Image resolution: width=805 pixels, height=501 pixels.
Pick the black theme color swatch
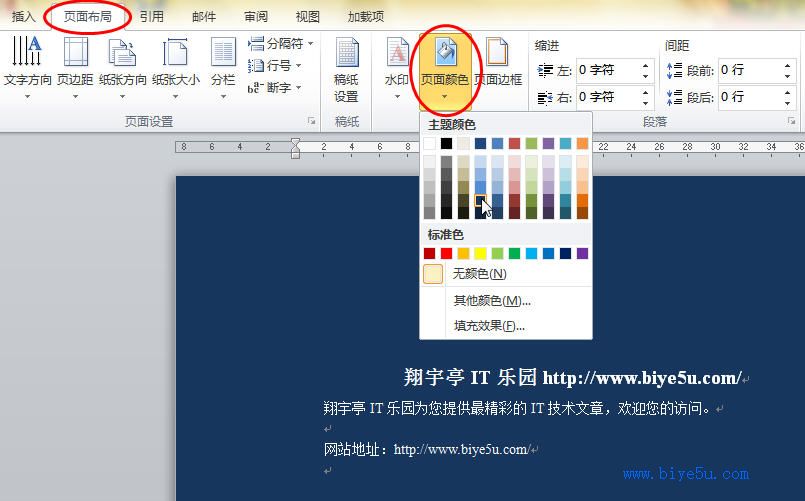point(447,143)
